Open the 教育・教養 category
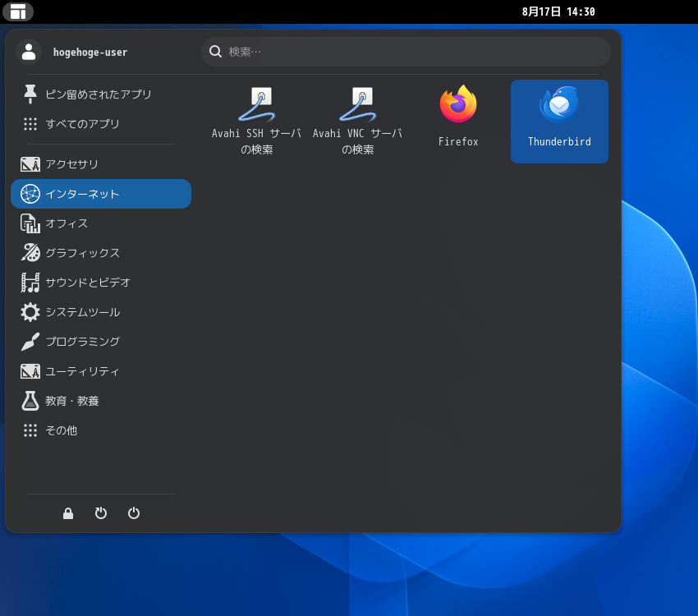 click(101, 401)
